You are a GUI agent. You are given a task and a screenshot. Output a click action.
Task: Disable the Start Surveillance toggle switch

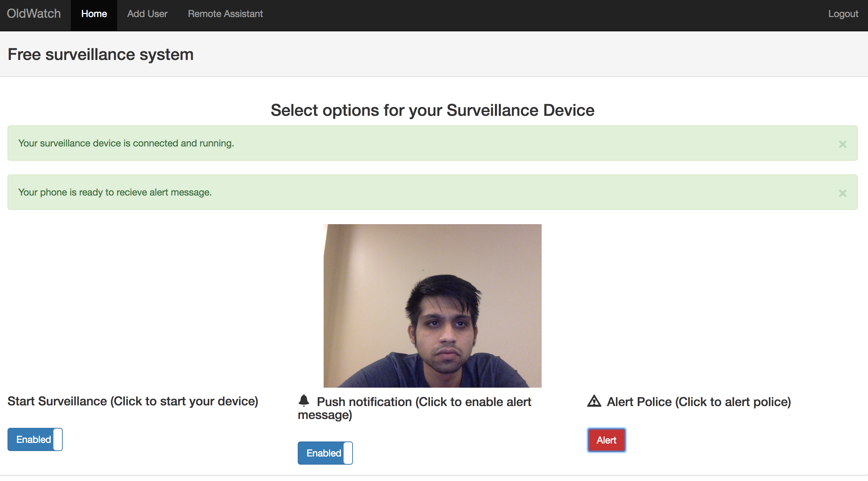(x=35, y=439)
